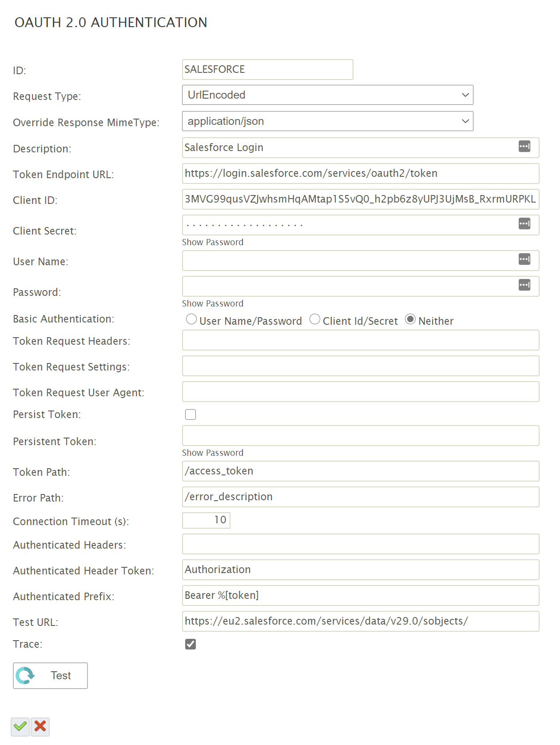Show Password under the Password field

213,304
